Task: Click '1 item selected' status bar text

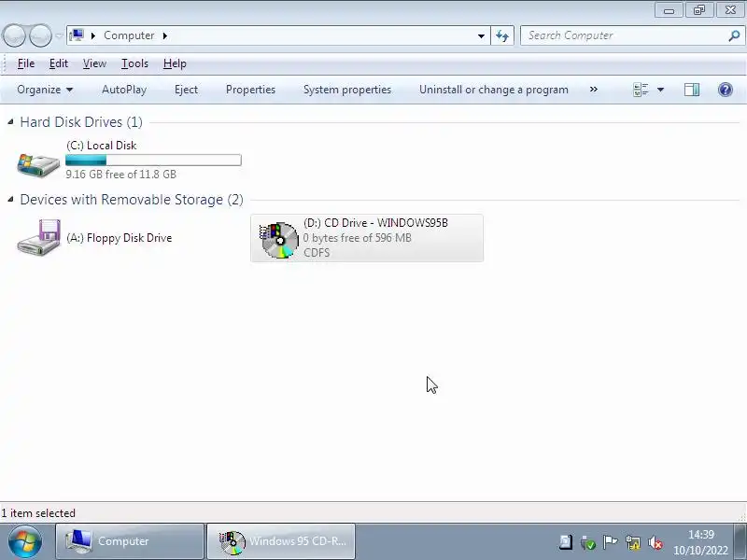Action: pos(38,512)
